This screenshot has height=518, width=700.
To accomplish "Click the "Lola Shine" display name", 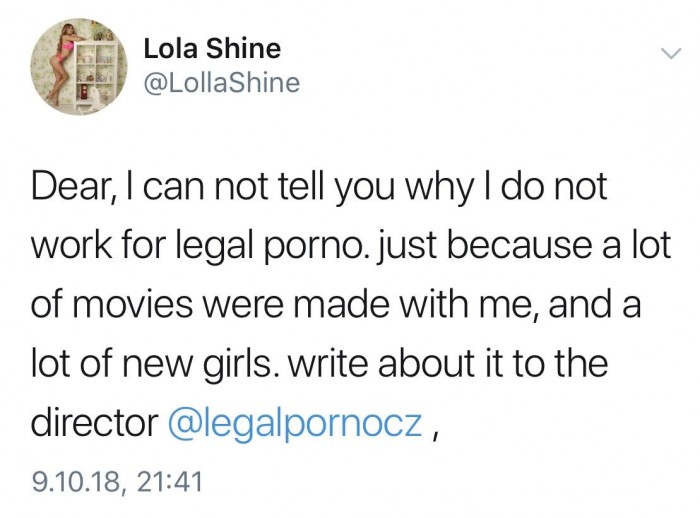I will tap(212, 48).
